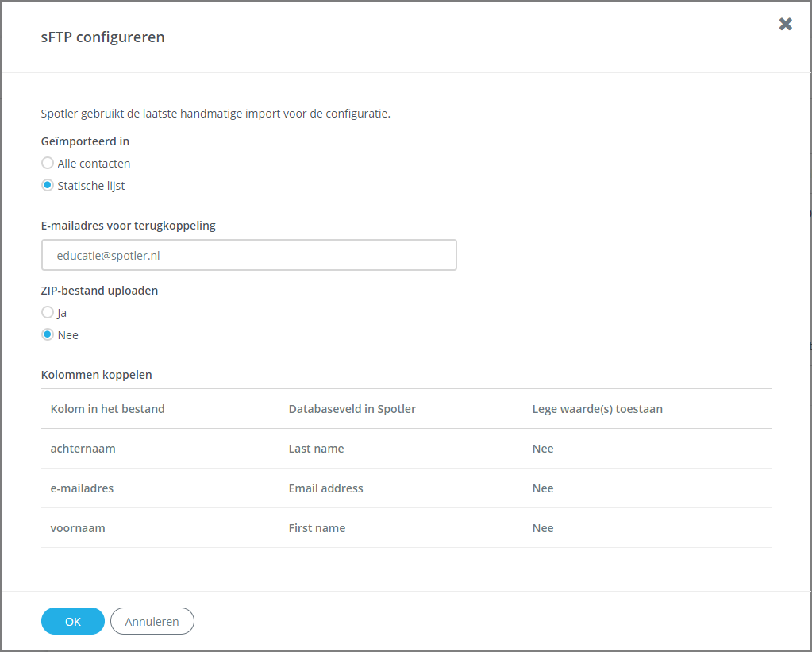Confirm the configuration with OK
Viewport: 812px width, 652px height.
72,621
